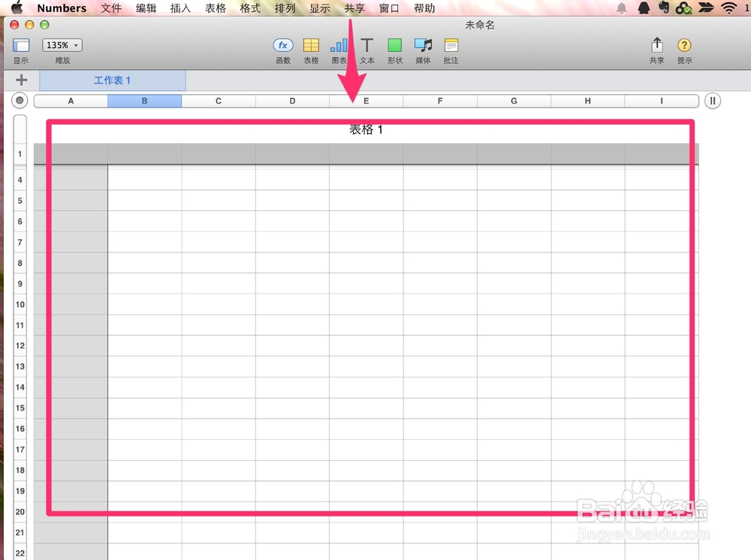751x560 pixels.
Task: Click the table handle circle at top-left
Action: [20, 101]
